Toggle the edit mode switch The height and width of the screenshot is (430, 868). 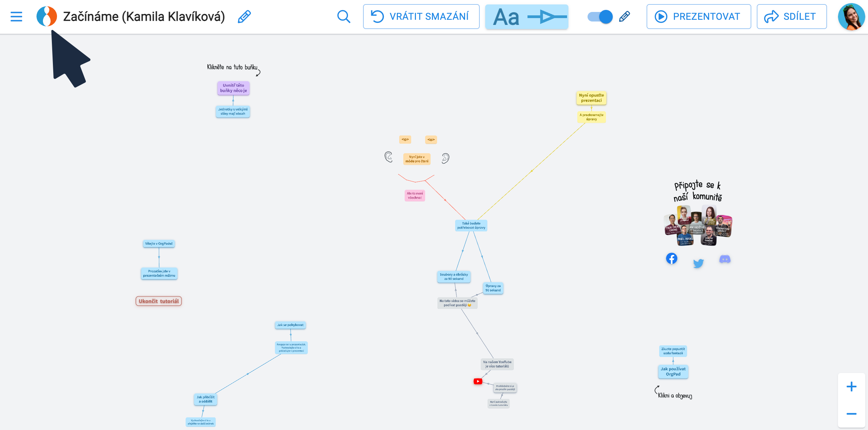click(x=600, y=16)
